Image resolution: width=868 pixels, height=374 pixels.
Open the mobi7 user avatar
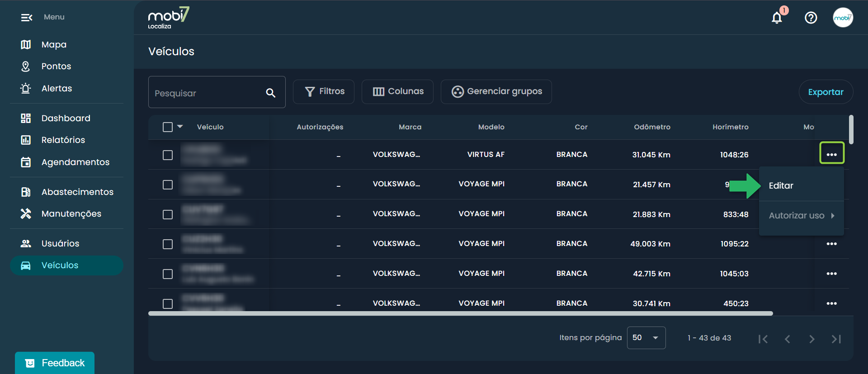pos(843,18)
